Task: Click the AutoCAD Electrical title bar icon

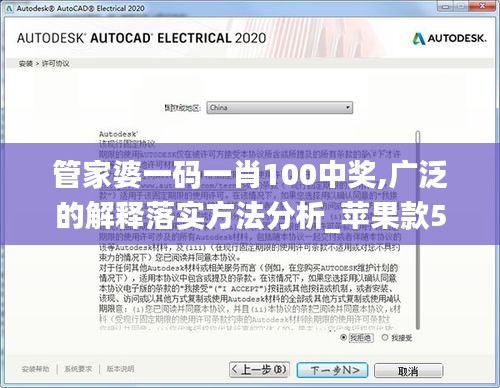Action: (9, 8)
